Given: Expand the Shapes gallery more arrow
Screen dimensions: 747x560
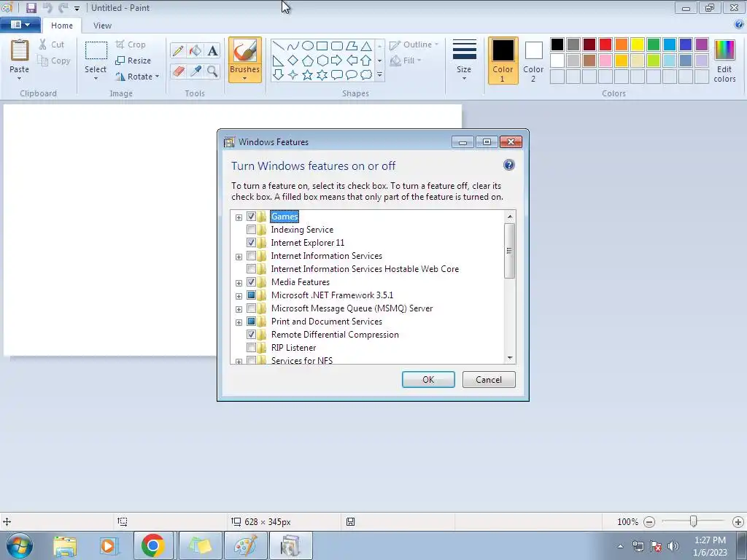Looking at the screenshot, I should pyautogui.click(x=379, y=75).
